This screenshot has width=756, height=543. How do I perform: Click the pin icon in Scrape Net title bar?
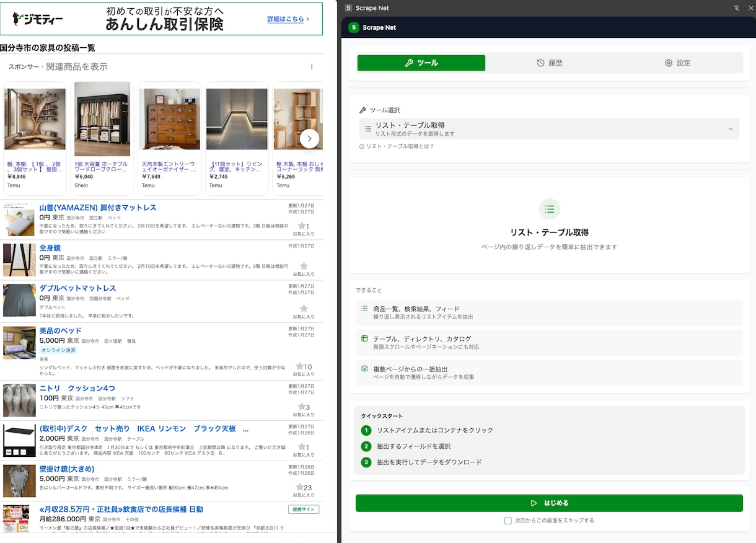pos(737,8)
